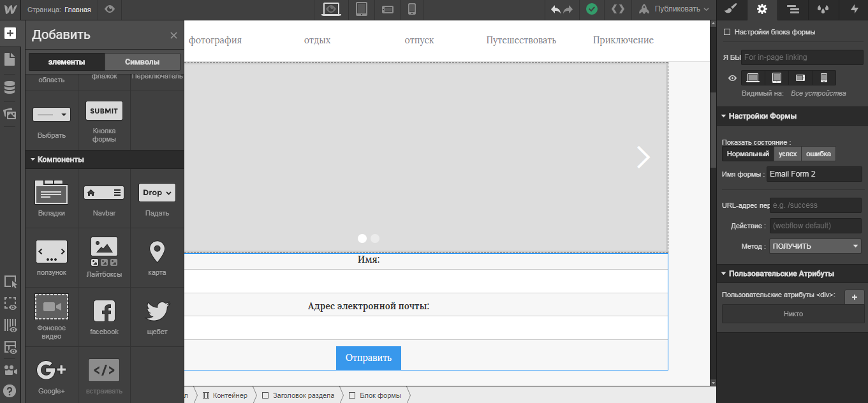Open the Settings gear tab

coord(761,9)
